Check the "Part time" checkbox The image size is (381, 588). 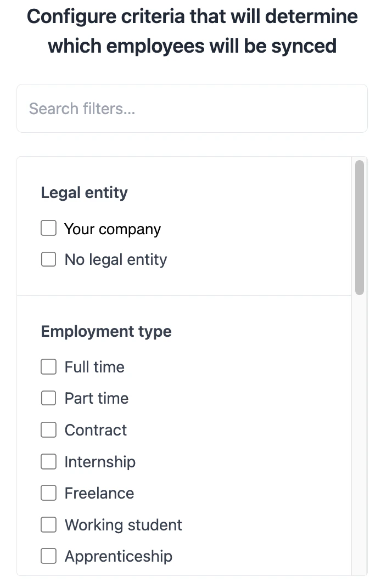48,398
